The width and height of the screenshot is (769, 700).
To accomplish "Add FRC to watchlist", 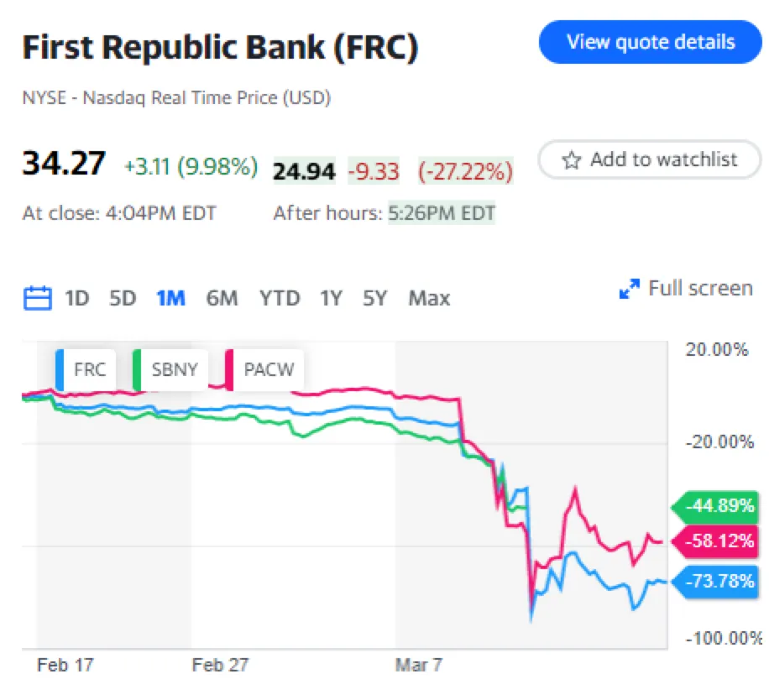I will tap(650, 159).
